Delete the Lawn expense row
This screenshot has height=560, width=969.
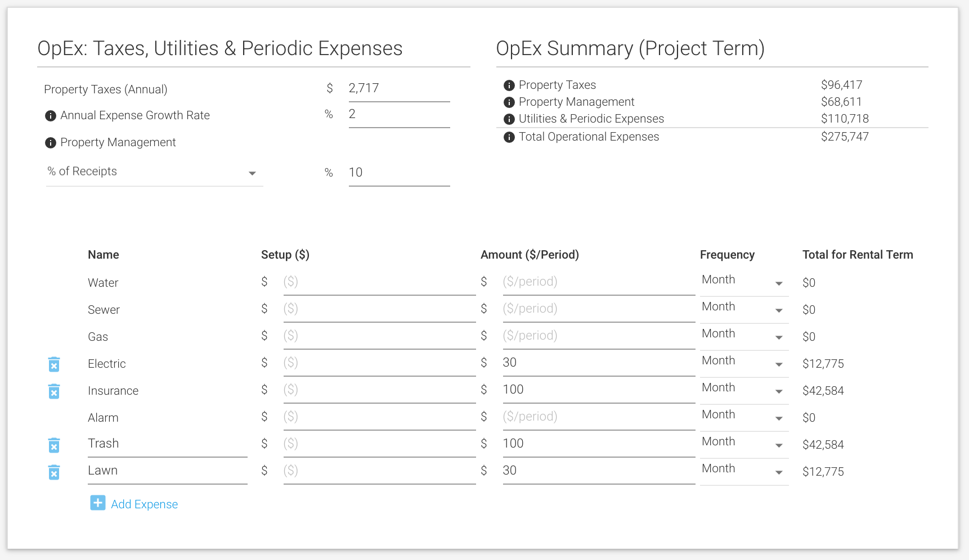pyautogui.click(x=54, y=472)
